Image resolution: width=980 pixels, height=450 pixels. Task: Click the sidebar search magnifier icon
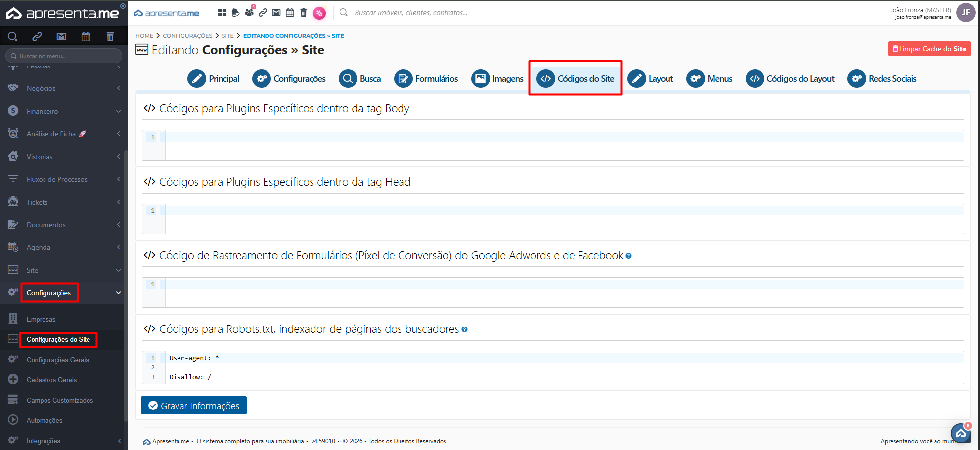tap(13, 36)
